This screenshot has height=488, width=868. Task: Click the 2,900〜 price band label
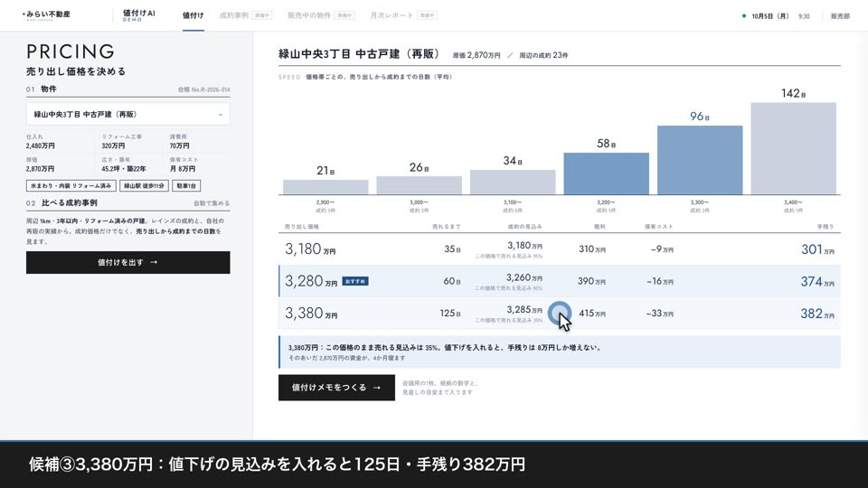[325, 202]
